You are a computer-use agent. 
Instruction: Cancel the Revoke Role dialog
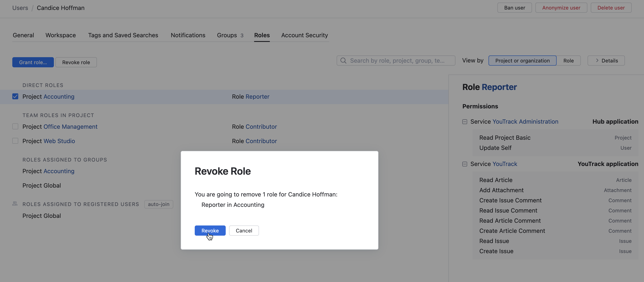pos(244,230)
